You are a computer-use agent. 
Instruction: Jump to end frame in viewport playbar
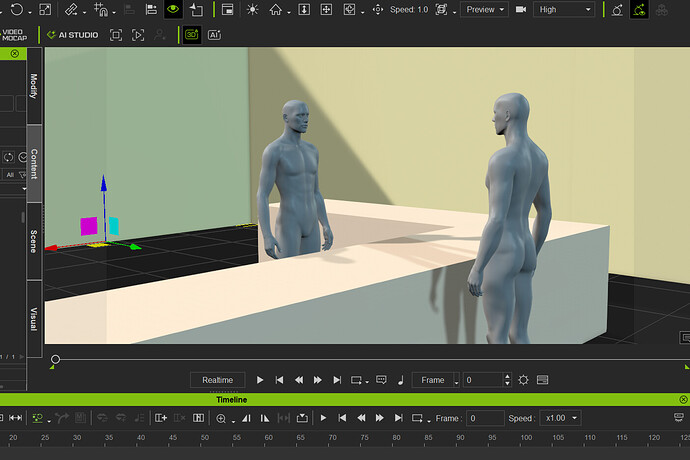(x=337, y=380)
